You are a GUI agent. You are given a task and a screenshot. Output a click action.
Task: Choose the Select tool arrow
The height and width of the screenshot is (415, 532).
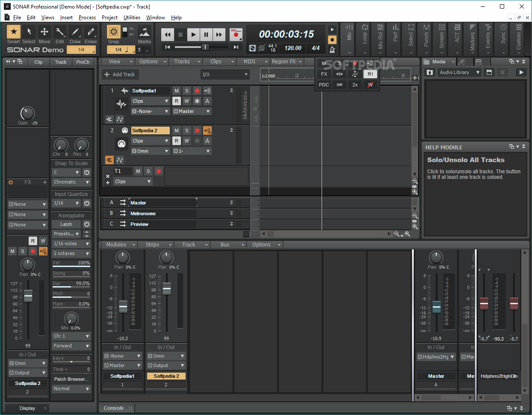click(x=29, y=32)
